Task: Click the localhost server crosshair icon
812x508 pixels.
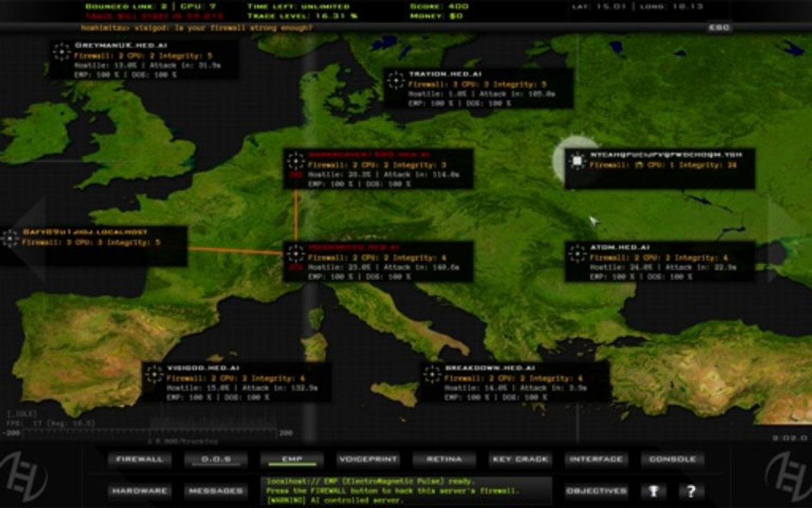Action: pos(10,238)
